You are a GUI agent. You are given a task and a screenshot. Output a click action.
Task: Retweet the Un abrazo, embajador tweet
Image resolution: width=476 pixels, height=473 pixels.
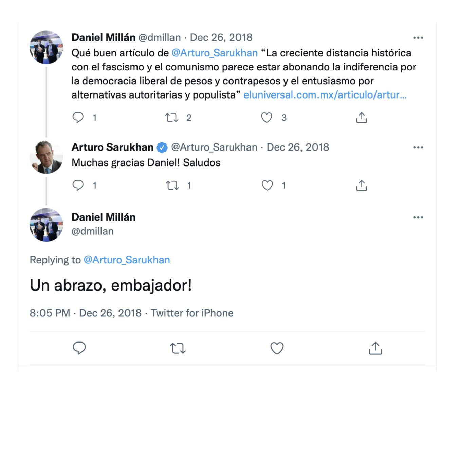click(x=178, y=348)
